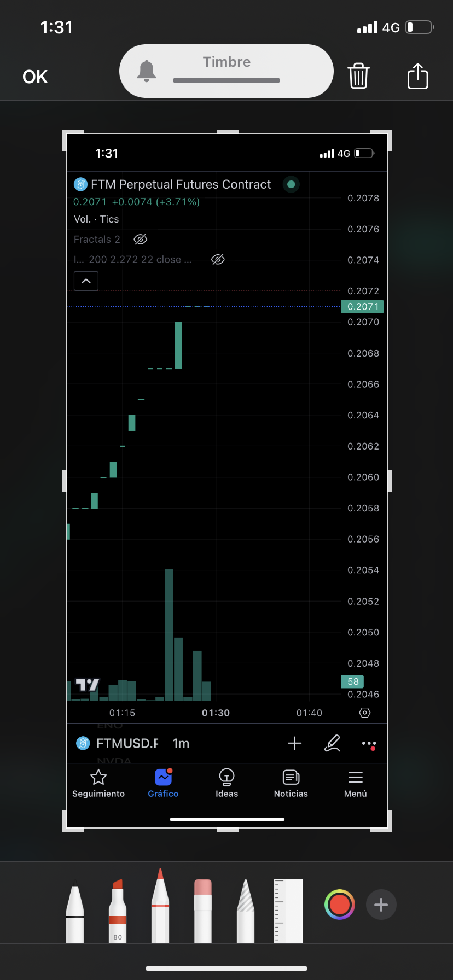
Task: Toggle the green market status indicator
Action: (x=291, y=184)
